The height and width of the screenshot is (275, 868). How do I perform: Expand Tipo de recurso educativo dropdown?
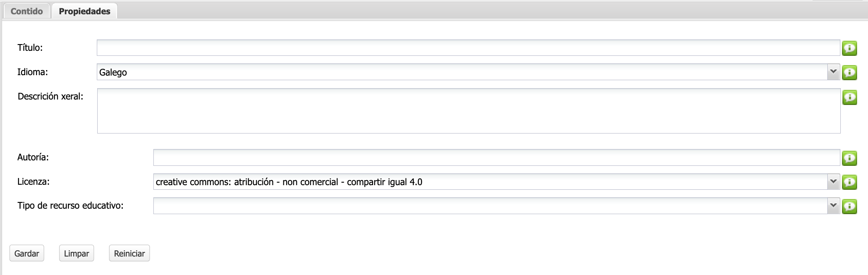coord(490,206)
